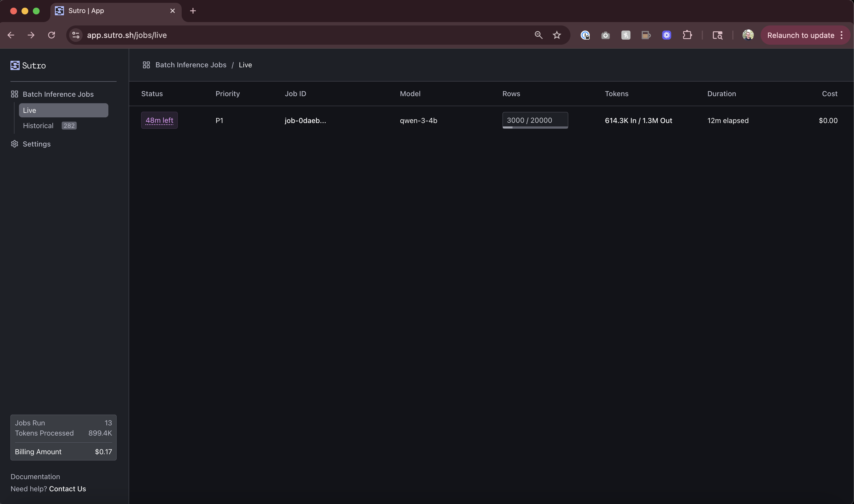Select the Sutro | App browser tab

pyautogui.click(x=115, y=11)
